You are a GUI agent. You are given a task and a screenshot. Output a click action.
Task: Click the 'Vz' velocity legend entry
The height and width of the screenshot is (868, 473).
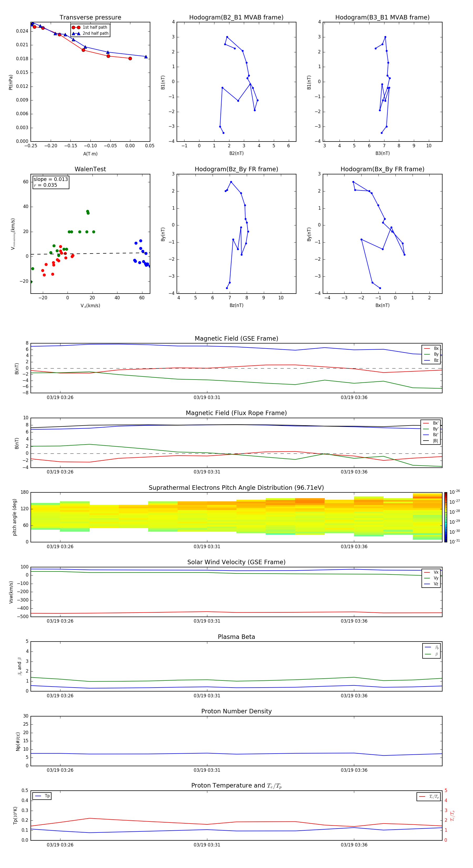pos(431,584)
